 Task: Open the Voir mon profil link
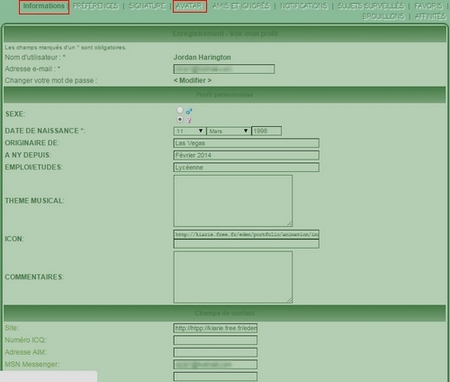pyautogui.click(x=254, y=34)
